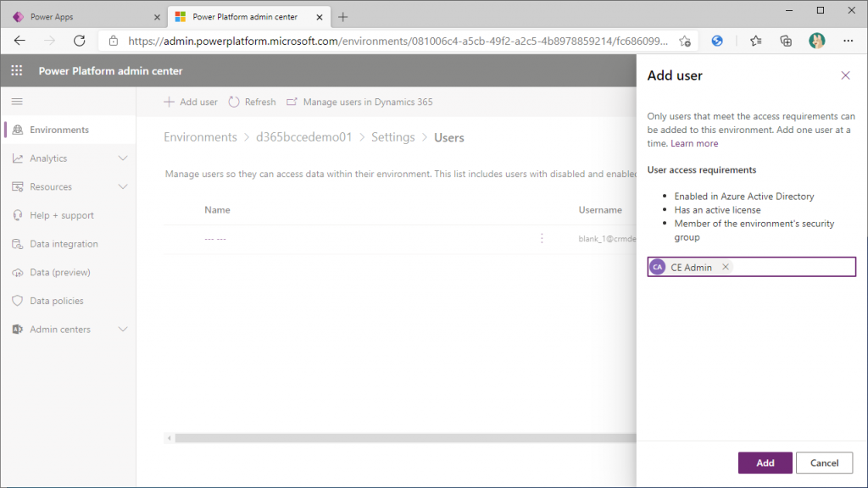Close the Power Platform admin center tab

[x=320, y=17]
